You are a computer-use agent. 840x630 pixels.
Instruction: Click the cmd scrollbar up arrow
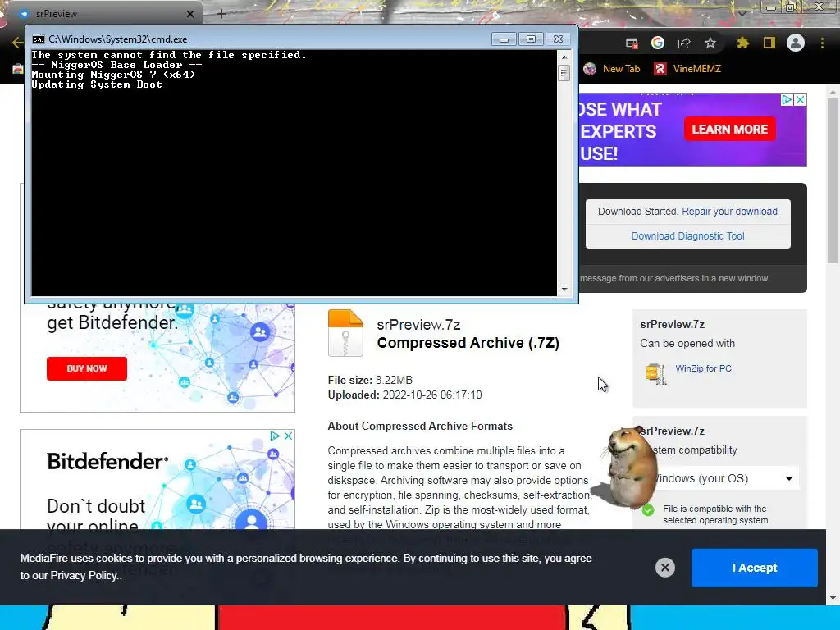[x=564, y=57]
